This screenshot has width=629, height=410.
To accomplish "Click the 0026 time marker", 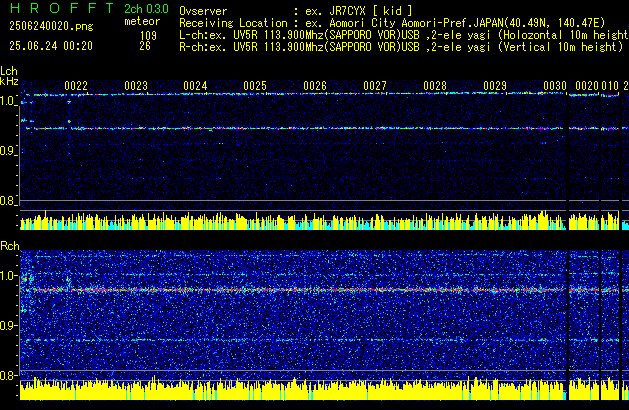I will point(315,86).
